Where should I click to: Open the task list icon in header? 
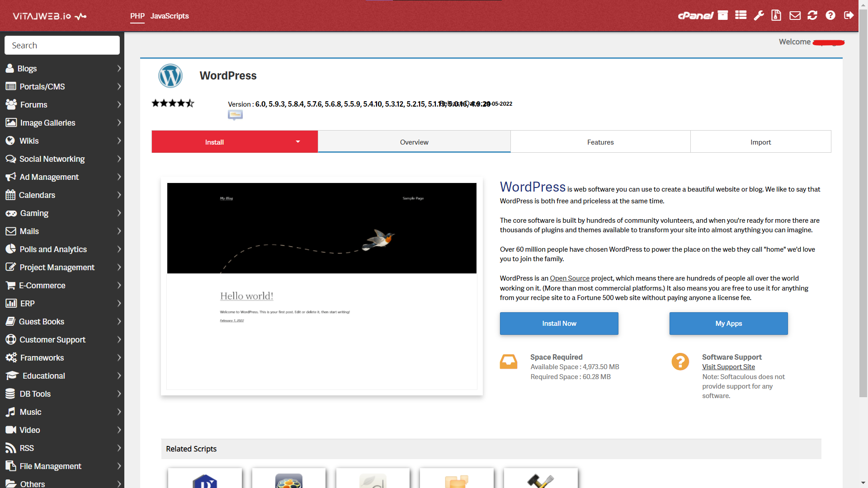pos(741,15)
